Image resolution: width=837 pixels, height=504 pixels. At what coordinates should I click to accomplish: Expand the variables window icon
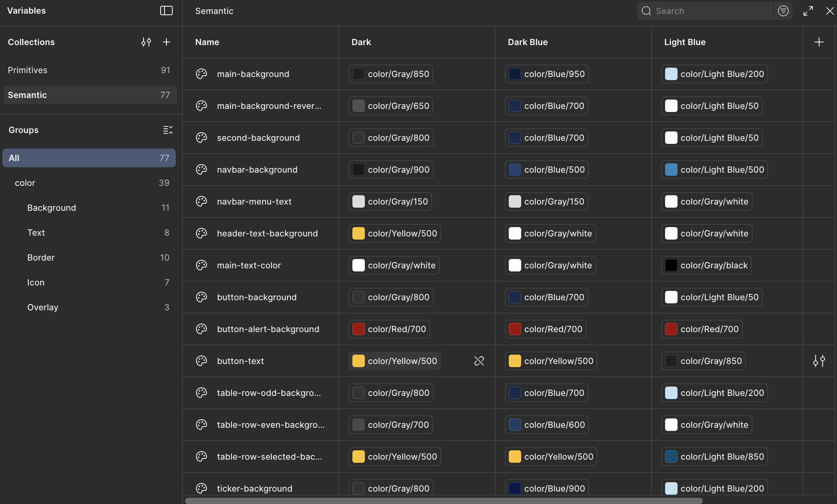(808, 11)
